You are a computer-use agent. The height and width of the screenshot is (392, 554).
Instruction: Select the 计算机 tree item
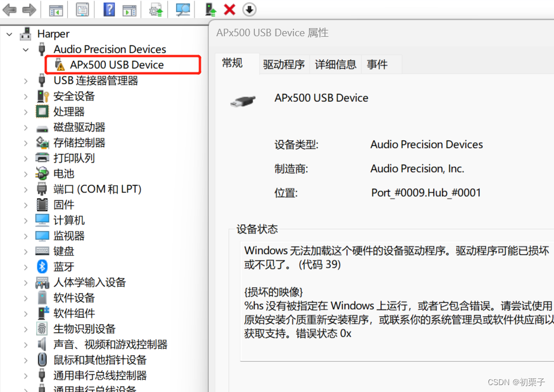click(x=69, y=220)
